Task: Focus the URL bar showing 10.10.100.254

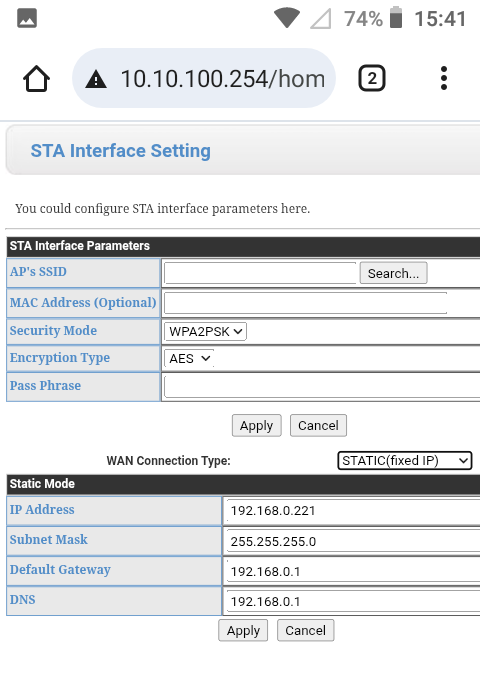Action: tap(204, 79)
